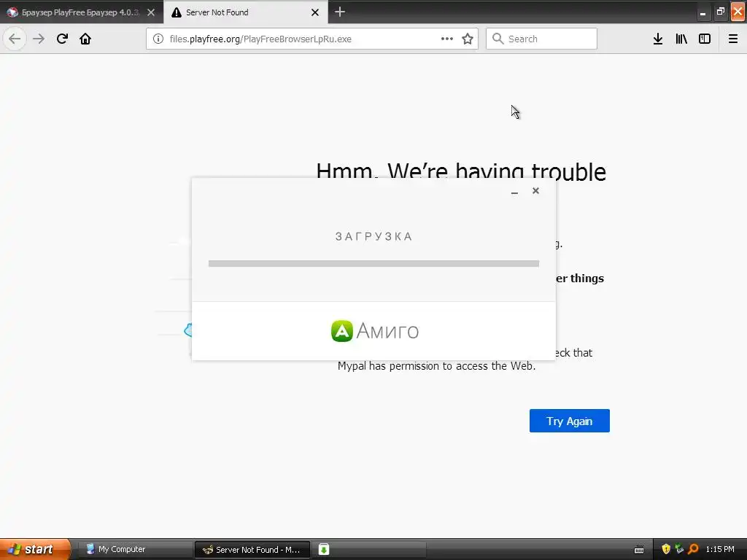Open the Windows start menu
This screenshot has width=747, height=560.
point(35,549)
